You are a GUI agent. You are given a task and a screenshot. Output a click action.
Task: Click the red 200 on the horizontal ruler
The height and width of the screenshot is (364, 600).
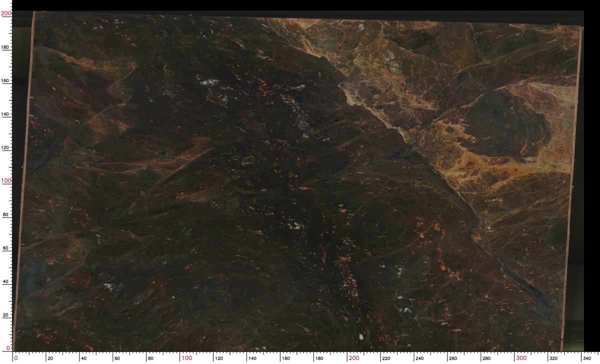coord(354,358)
